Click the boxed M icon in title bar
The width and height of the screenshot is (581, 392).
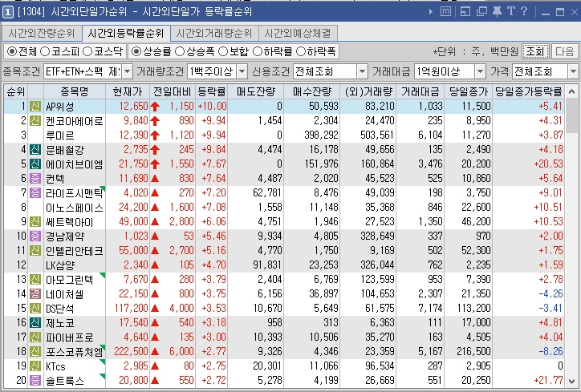coord(445,12)
